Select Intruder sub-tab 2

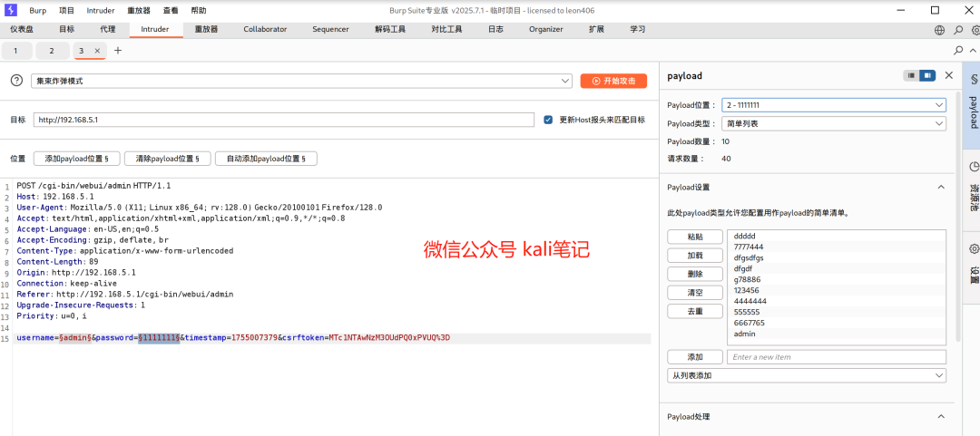coord(51,51)
